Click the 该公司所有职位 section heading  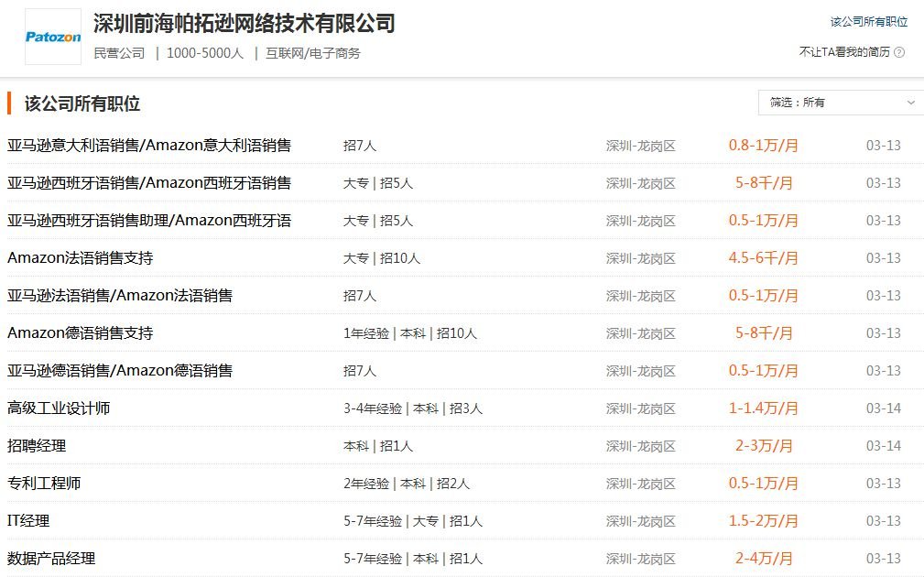[x=82, y=103]
